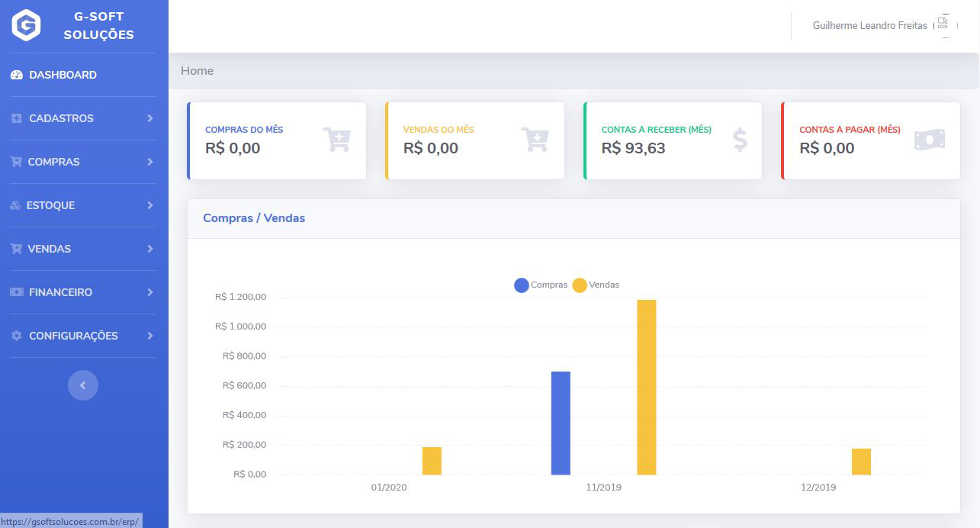Click the gear icon next to Configurações
980x528 pixels.
tap(16, 336)
